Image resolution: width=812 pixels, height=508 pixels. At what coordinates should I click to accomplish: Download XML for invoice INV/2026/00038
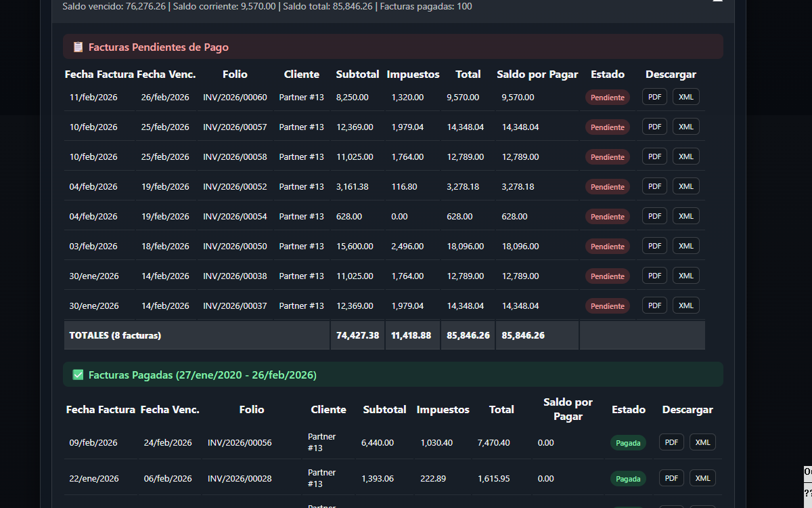click(x=685, y=276)
